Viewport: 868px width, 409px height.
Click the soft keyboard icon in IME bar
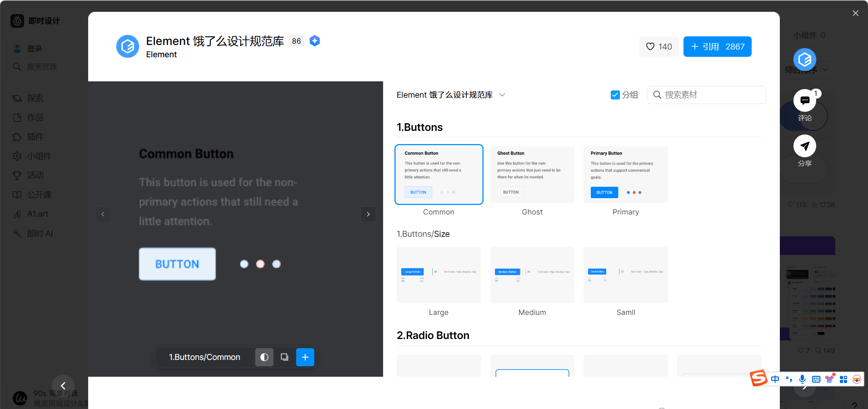pos(816,379)
